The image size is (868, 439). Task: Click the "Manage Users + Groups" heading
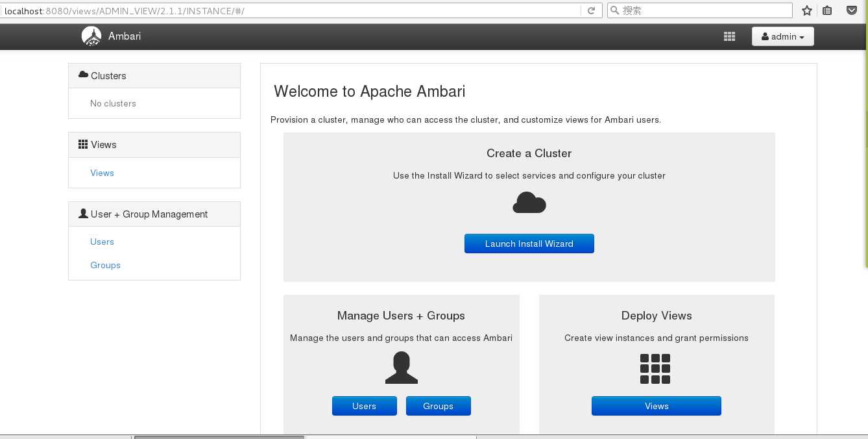coord(401,316)
